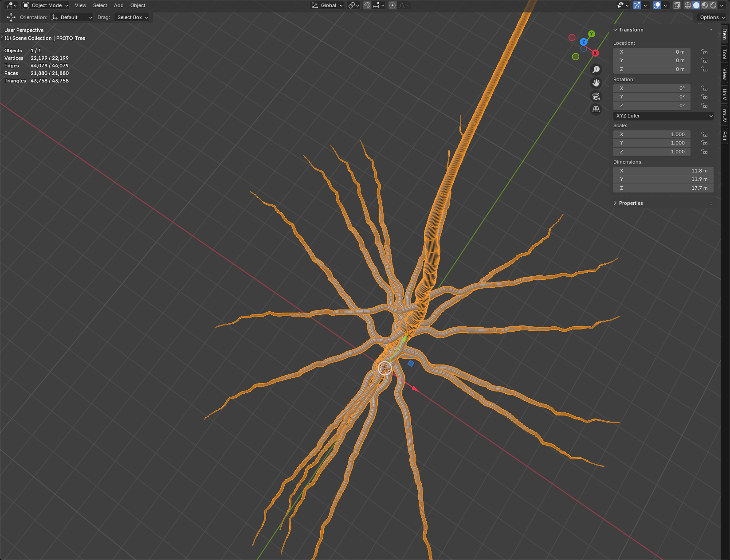Screen dimensions: 730x560
Task: Open the Options popover button
Action: (x=712, y=17)
